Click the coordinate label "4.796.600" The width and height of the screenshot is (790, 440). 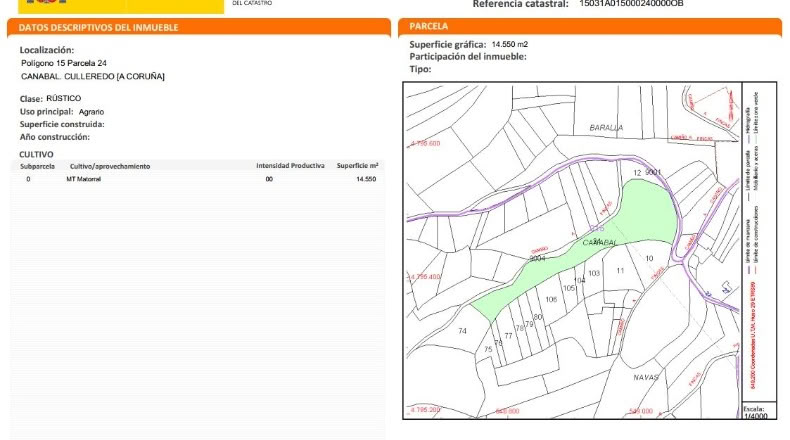tap(425, 144)
